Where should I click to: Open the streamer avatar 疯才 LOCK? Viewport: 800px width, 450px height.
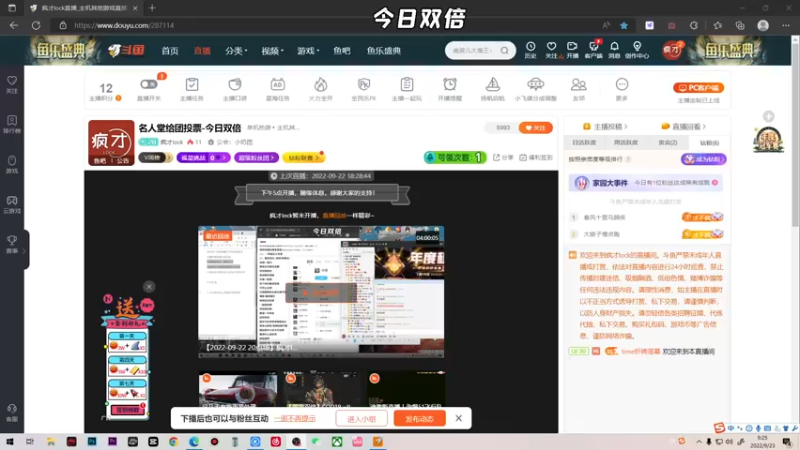click(111, 142)
